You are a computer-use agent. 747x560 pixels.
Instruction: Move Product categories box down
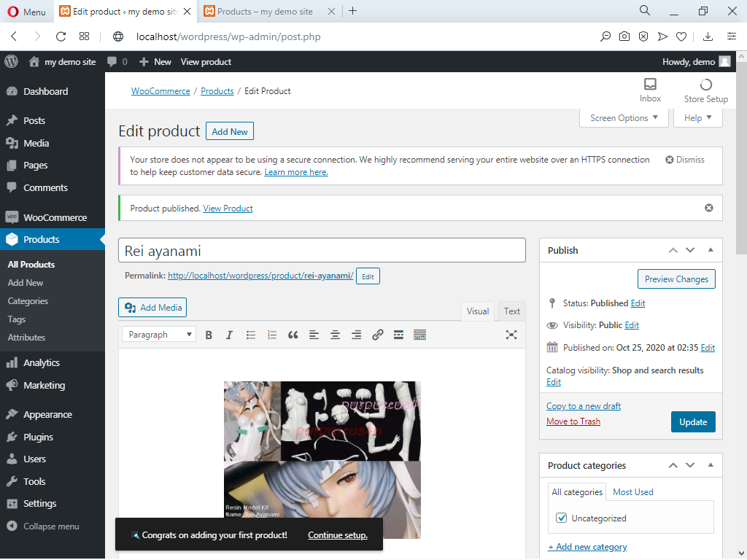(x=690, y=466)
